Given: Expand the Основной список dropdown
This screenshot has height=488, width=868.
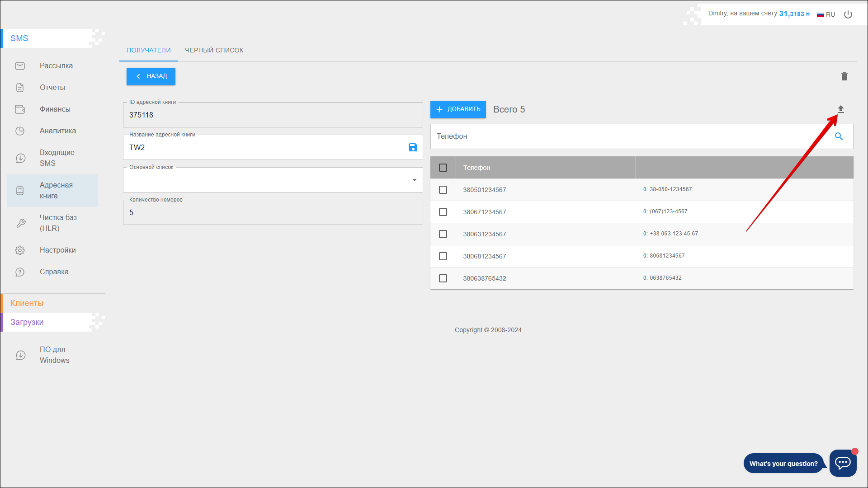Looking at the screenshot, I should point(414,180).
